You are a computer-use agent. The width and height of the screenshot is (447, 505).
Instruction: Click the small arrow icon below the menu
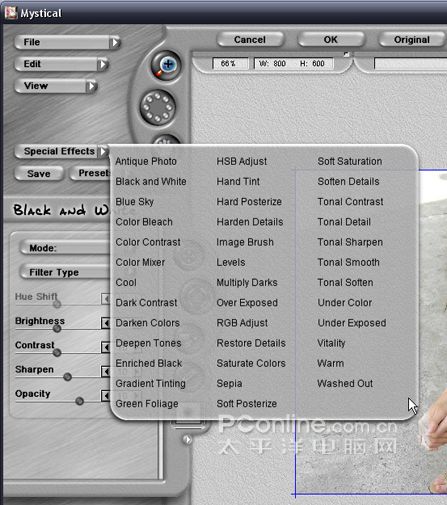point(187,440)
